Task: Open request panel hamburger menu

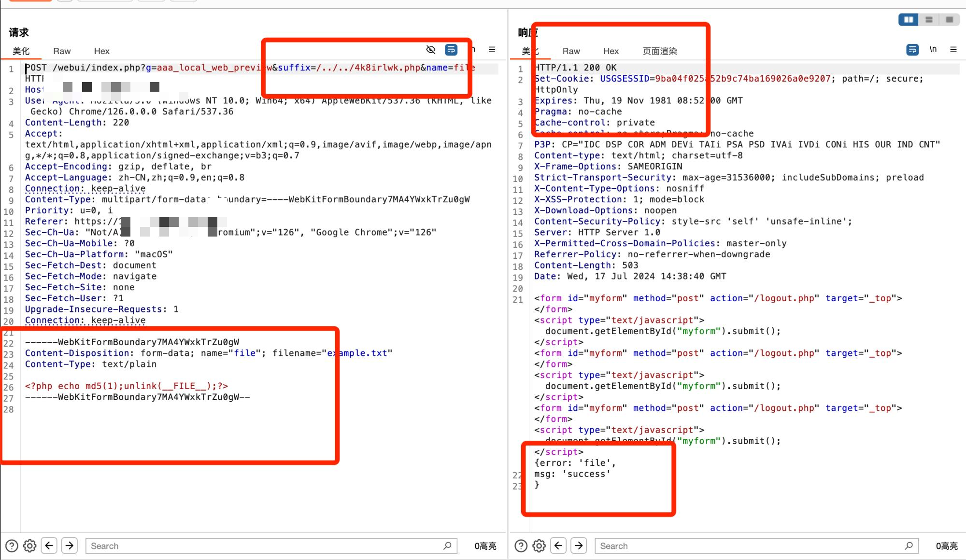Action: (492, 50)
